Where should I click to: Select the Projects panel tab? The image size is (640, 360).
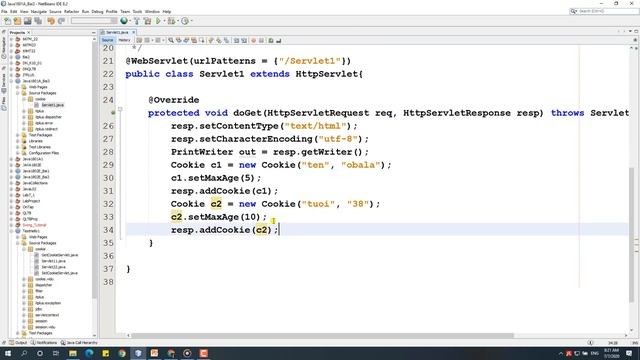pos(17,32)
